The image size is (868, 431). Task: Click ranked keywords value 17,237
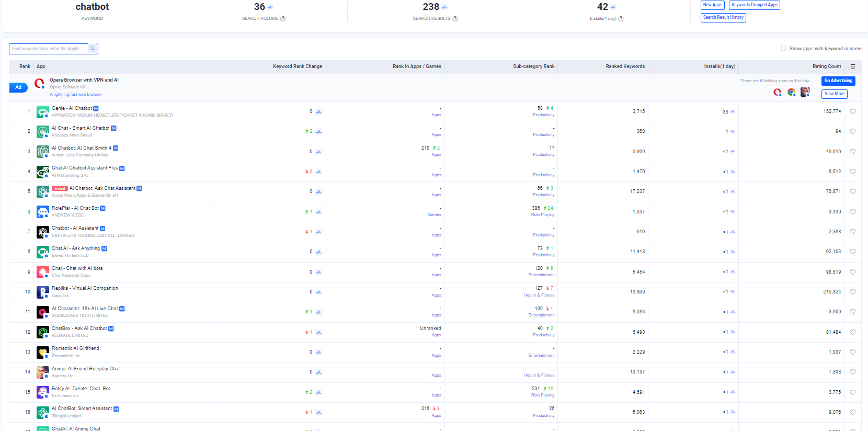pyautogui.click(x=637, y=191)
